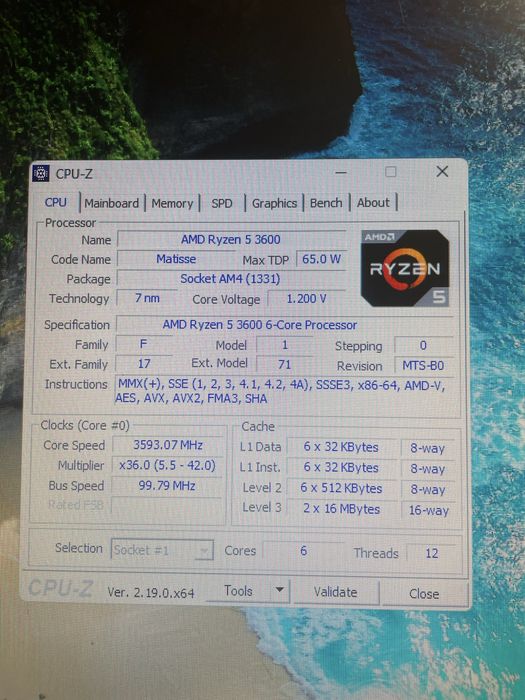Click the Max TDP value 65.0 W
This screenshot has height=700, width=525.
(x=321, y=259)
